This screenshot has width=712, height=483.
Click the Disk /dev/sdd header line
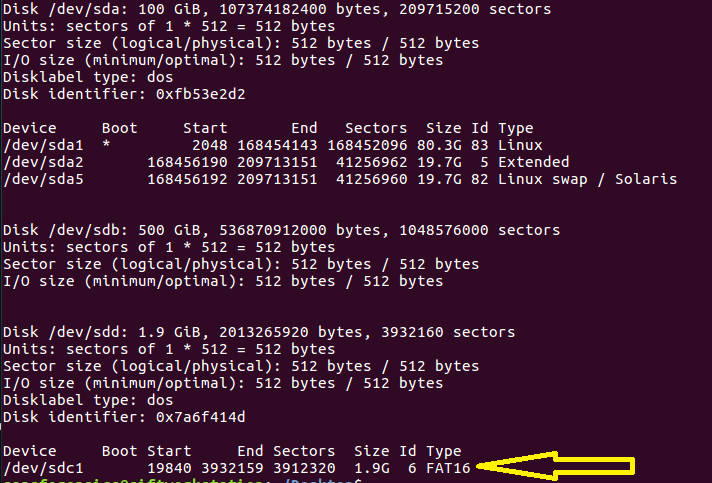pos(259,332)
